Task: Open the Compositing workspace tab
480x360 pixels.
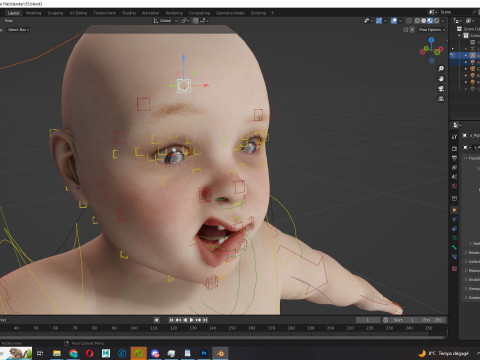Action: pyautogui.click(x=199, y=13)
